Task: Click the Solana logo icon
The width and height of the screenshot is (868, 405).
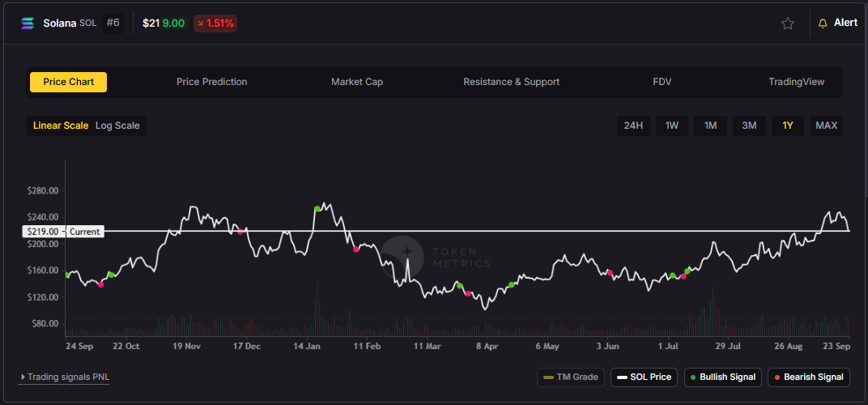Action: [x=28, y=23]
